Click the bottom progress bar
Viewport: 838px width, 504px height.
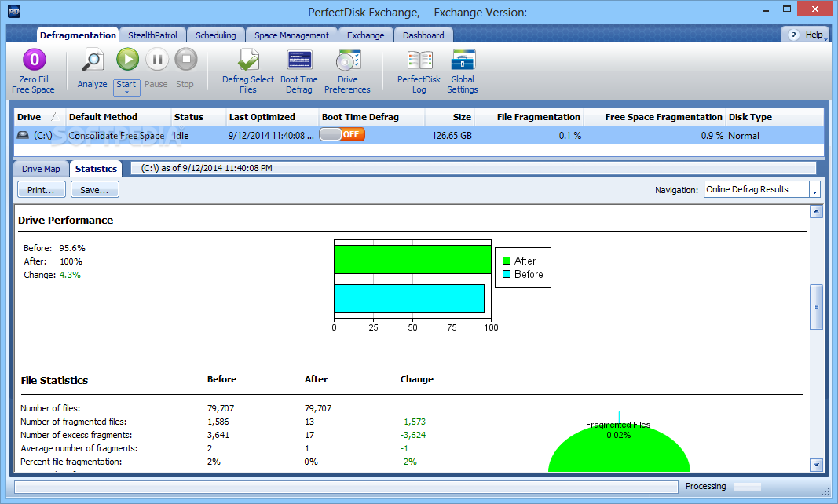346,487
